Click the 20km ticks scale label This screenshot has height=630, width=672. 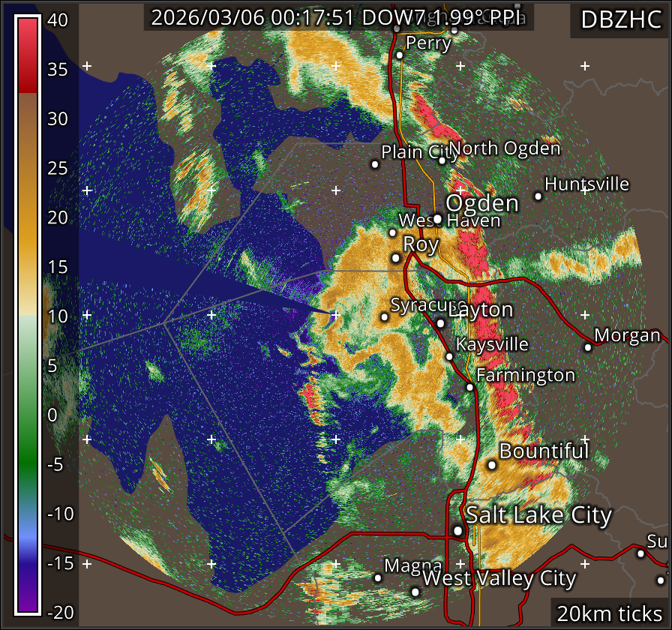608,613
